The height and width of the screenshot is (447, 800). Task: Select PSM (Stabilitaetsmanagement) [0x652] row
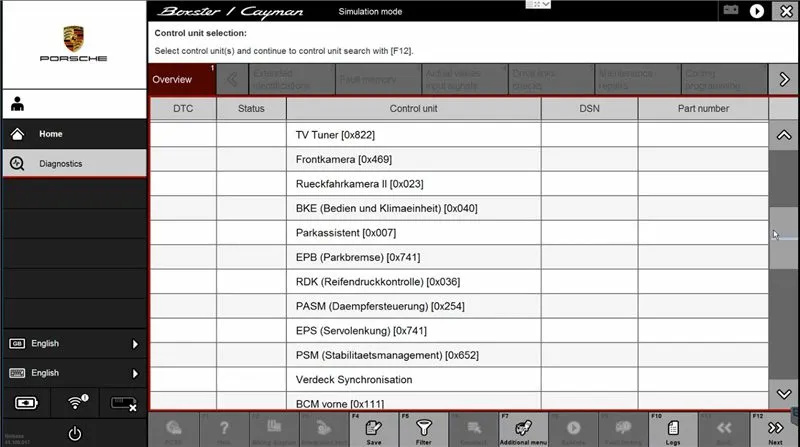[459, 355]
